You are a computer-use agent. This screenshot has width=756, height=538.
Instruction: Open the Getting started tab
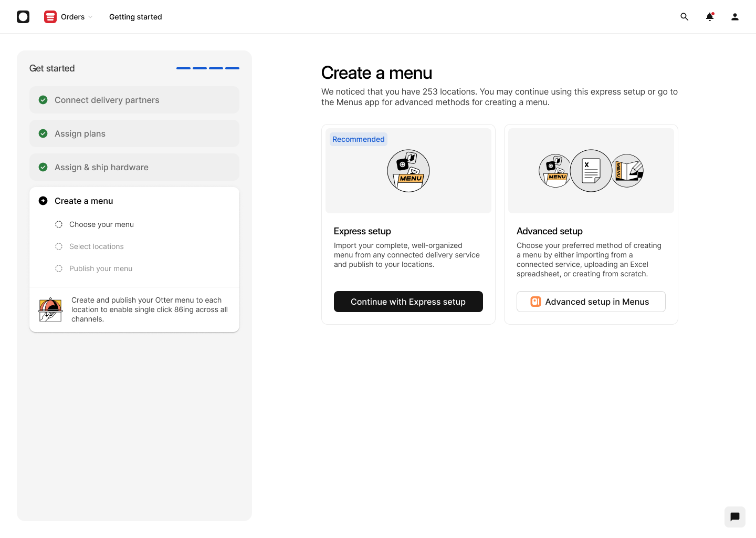[135, 17]
